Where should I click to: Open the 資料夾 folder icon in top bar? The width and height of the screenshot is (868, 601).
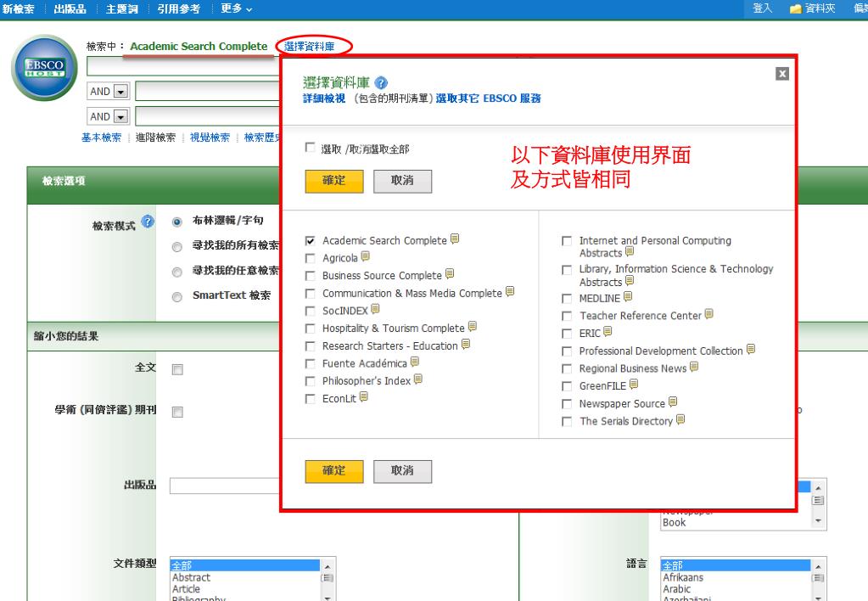(x=796, y=8)
